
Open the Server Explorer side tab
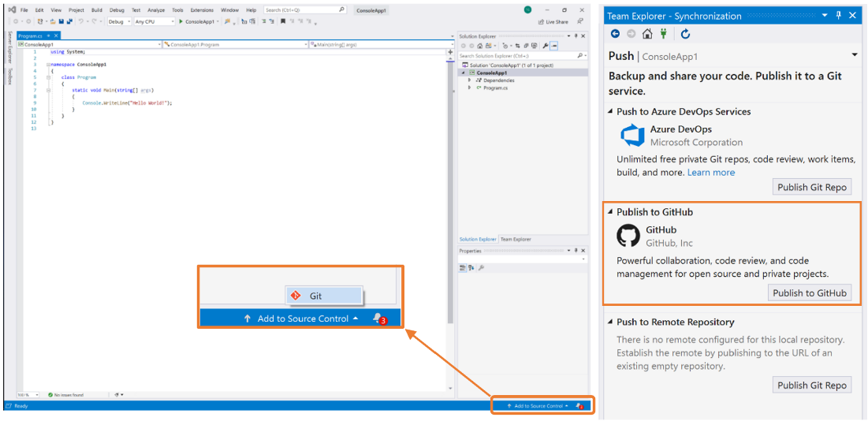click(x=9, y=47)
